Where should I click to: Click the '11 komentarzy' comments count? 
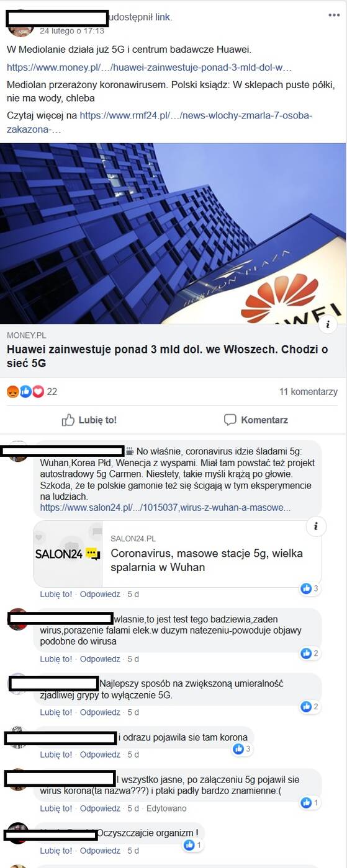tap(309, 391)
